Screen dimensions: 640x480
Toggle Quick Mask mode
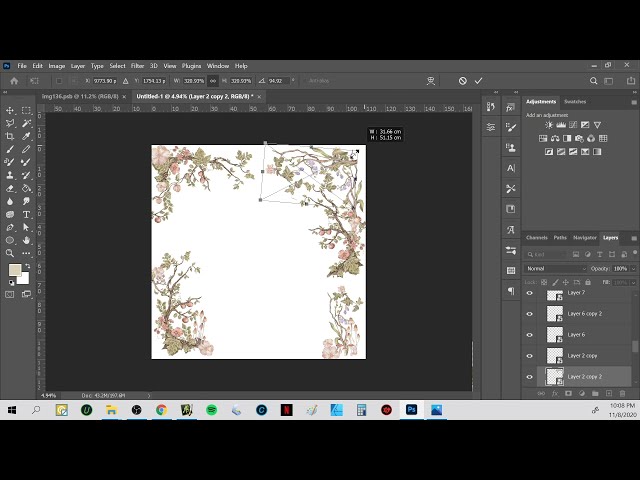pos(10,294)
